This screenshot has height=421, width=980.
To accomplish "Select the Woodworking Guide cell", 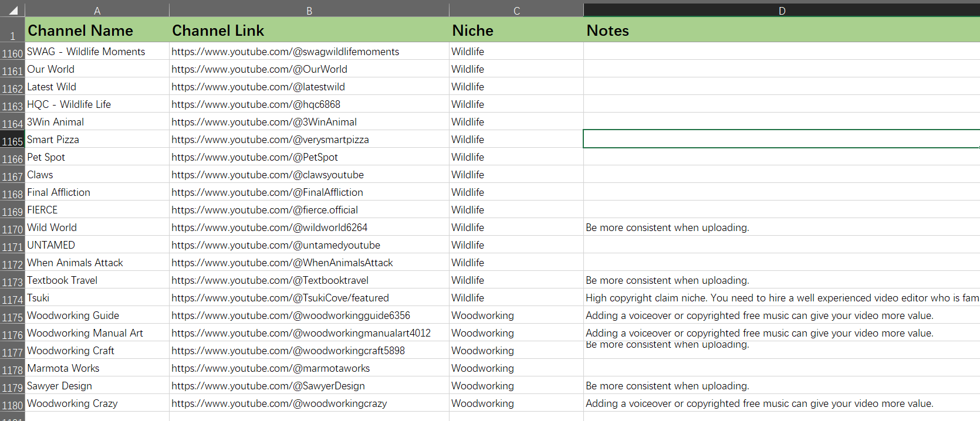I will coord(97,315).
